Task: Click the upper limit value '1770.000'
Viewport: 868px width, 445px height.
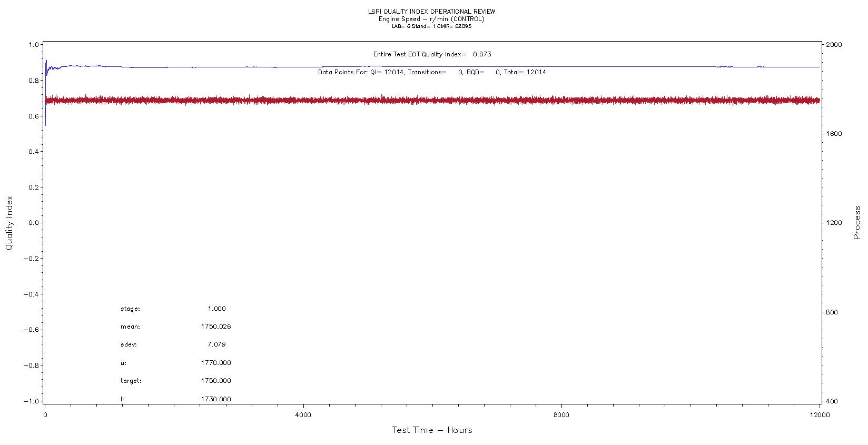Action: click(x=216, y=363)
